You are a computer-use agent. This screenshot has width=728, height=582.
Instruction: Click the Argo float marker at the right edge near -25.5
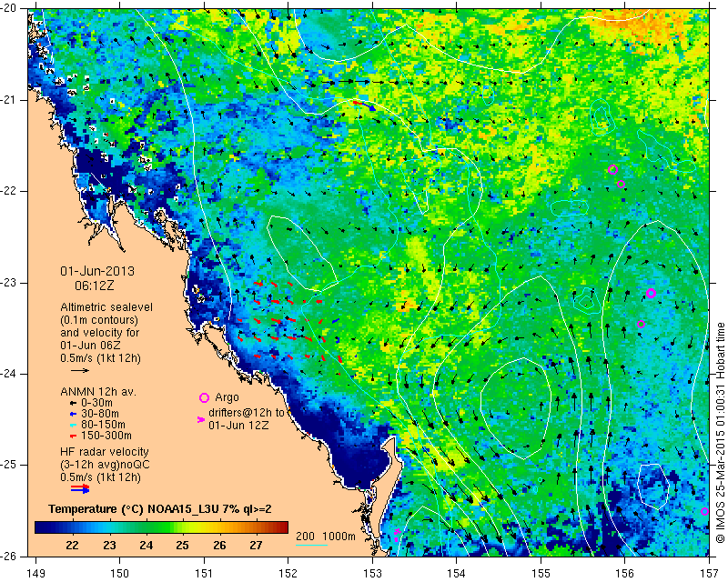click(x=704, y=511)
